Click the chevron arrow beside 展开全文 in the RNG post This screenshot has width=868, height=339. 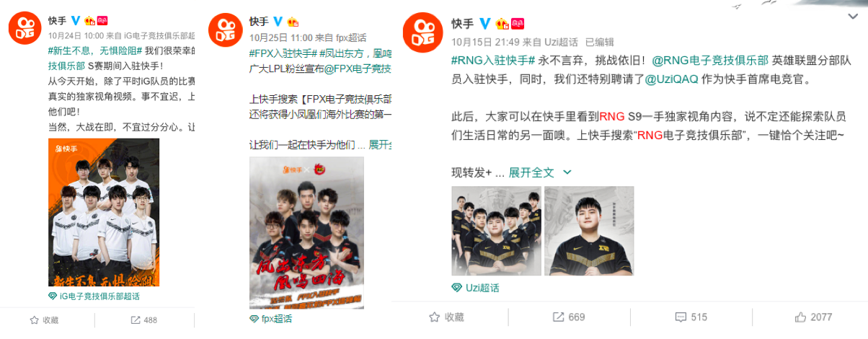(567, 172)
